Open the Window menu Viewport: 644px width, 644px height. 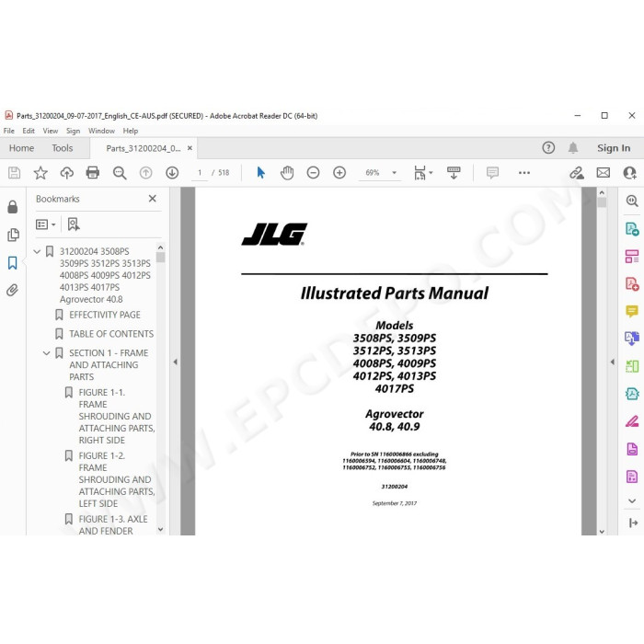point(101,131)
